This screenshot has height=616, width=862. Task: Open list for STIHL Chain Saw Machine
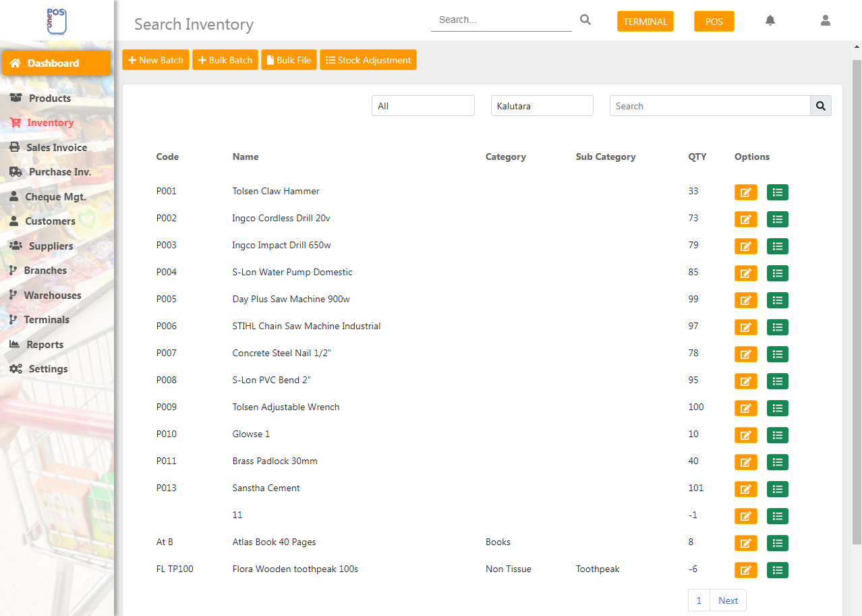coord(777,327)
